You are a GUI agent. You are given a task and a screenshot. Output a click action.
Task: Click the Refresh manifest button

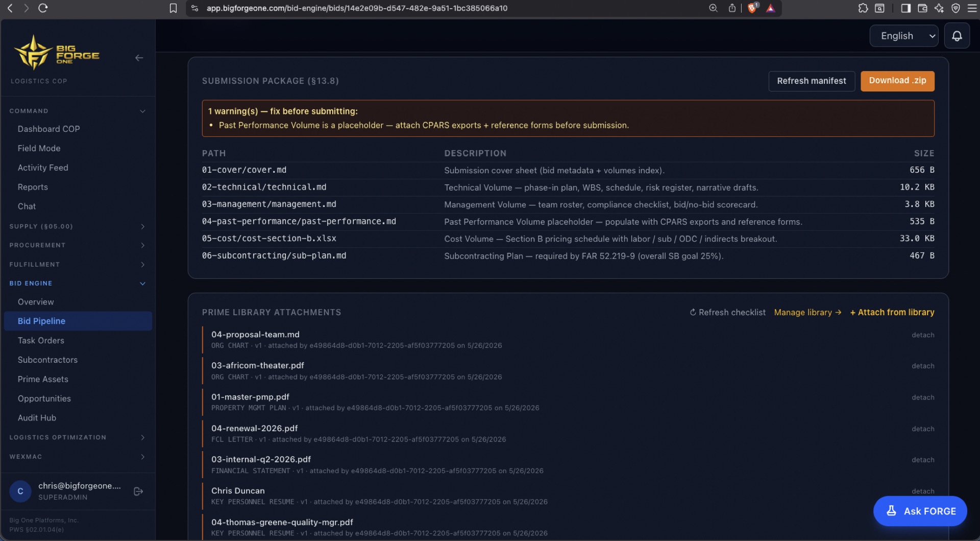pyautogui.click(x=812, y=81)
